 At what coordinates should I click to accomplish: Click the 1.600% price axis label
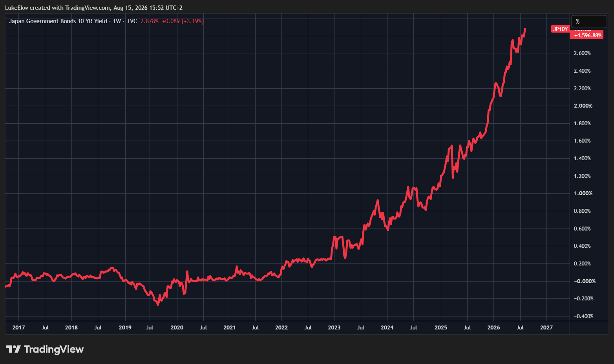coord(582,141)
